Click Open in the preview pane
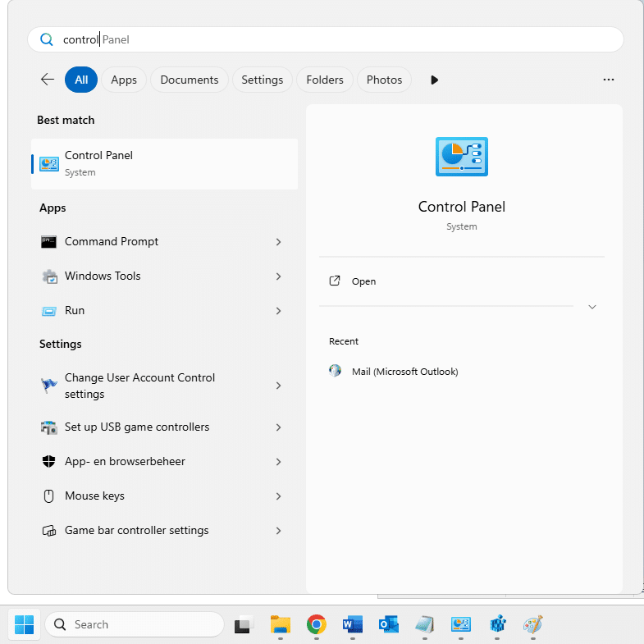 click(363, 281)
